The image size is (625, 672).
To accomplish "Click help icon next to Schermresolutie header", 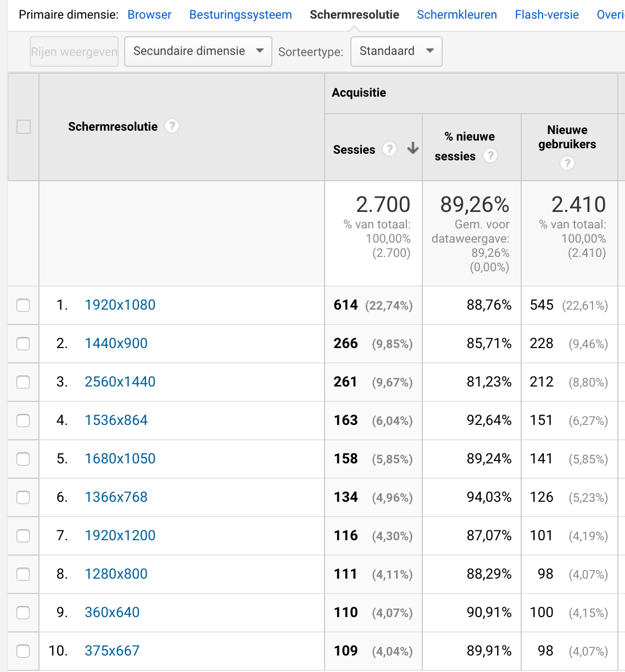I will tap(172, 126).
